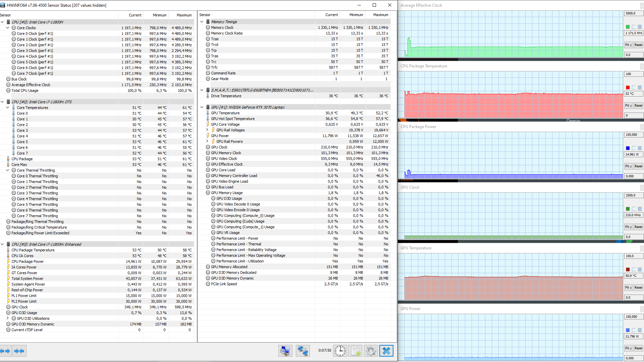Expand the GPU D3D Utilizations group
Image resolution: width=644 pixels, height=362 pixels.
8,318
